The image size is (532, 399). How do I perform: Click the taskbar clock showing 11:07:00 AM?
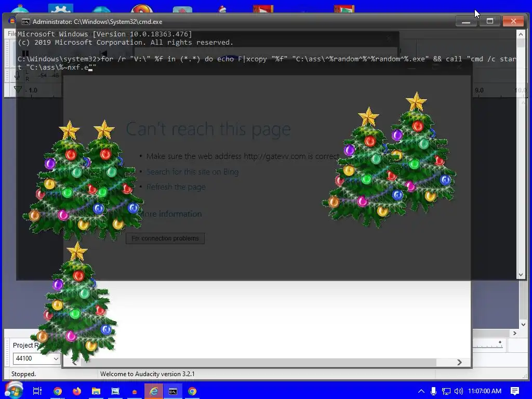click(x=485, y=391)
